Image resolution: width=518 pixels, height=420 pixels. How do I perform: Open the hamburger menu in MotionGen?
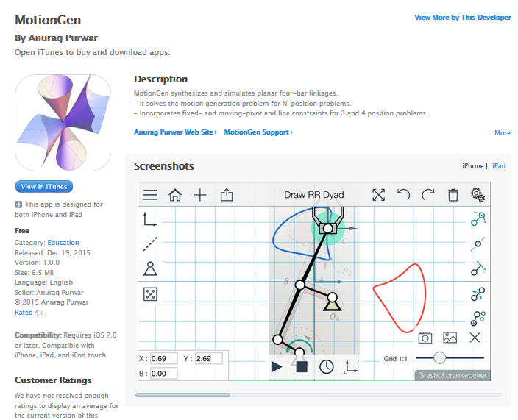point(150,195)
